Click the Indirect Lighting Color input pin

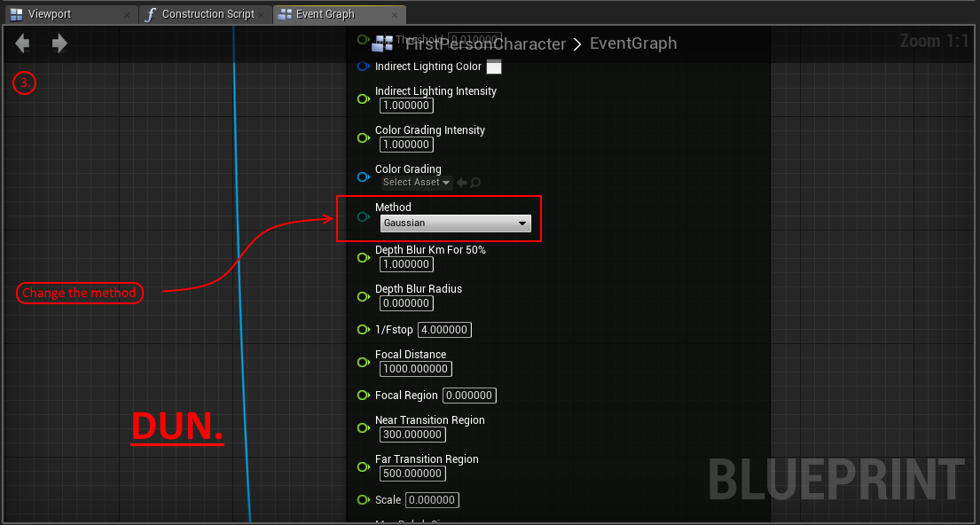tap(363, 67)
